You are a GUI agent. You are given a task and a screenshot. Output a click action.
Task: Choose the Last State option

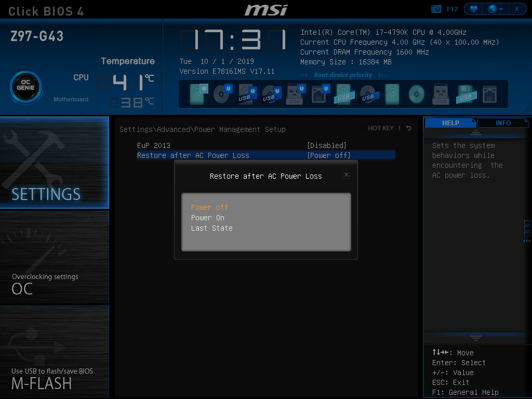click(212, 229)
